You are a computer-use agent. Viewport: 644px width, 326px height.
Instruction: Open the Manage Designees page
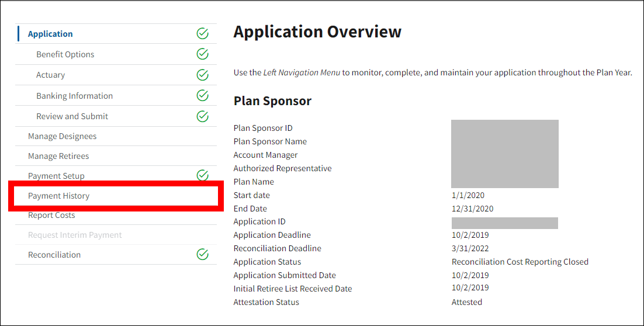click(62, 136)
